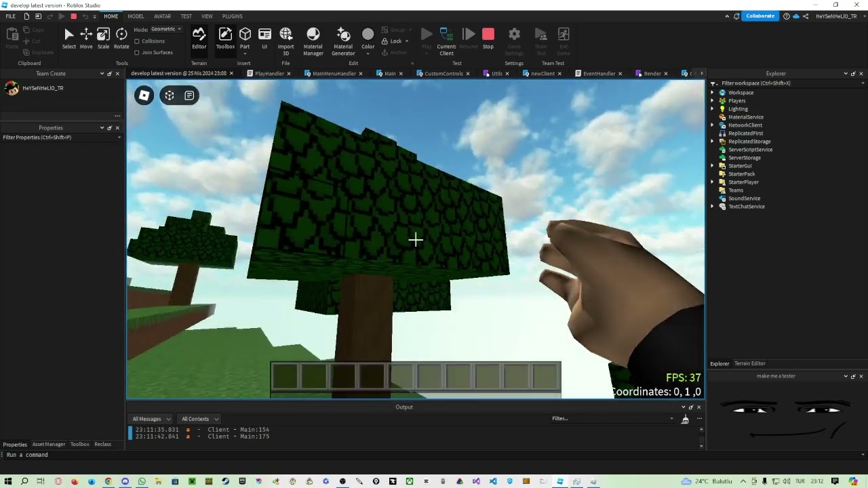Open the chat icon in the game viewport
This screenshot has height=488, width=868.
pos(189,96)
